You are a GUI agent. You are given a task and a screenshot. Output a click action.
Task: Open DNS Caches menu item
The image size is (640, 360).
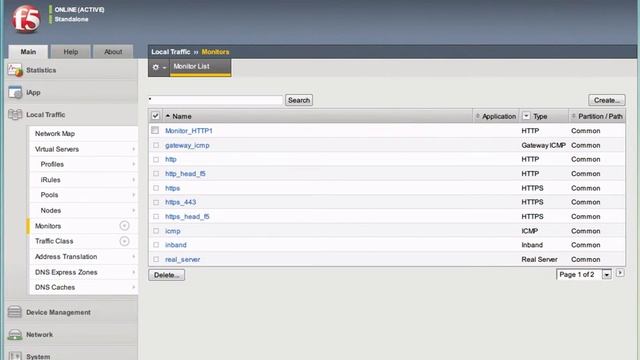[55, 287]
